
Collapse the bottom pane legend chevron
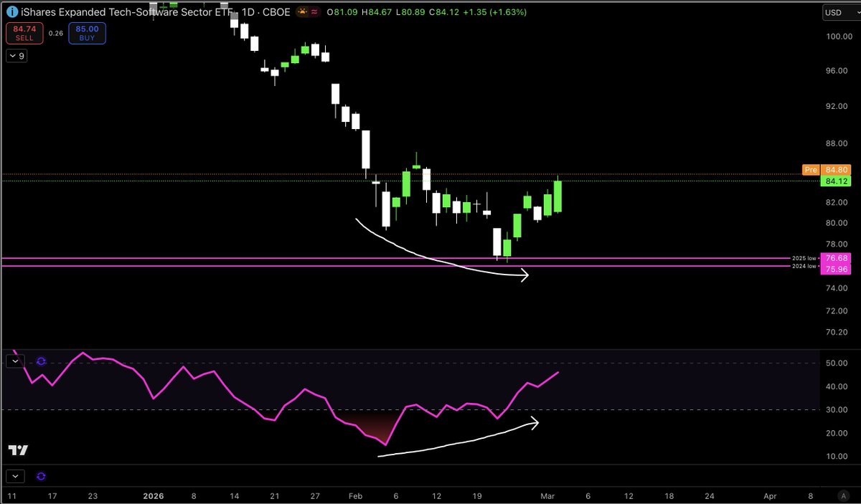[14, 475]
